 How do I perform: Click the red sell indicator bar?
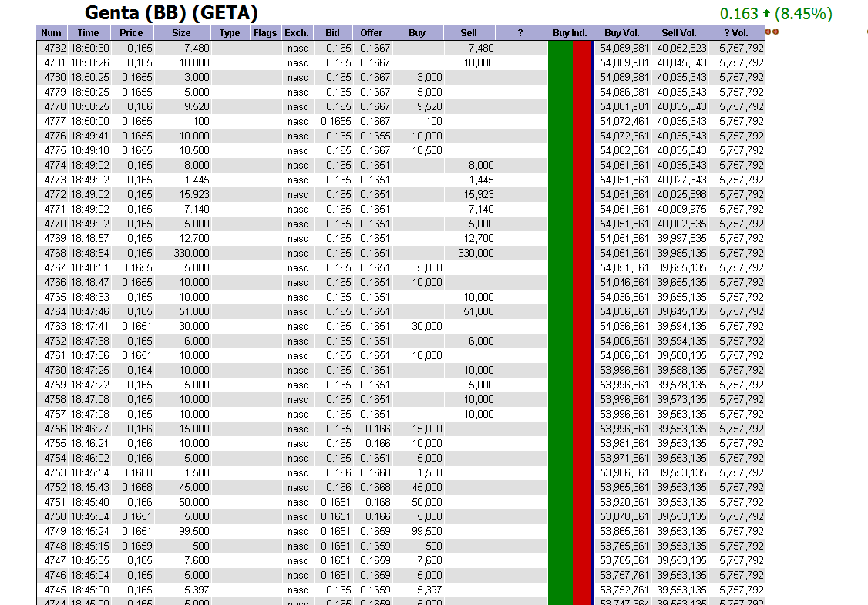(582, 321)
